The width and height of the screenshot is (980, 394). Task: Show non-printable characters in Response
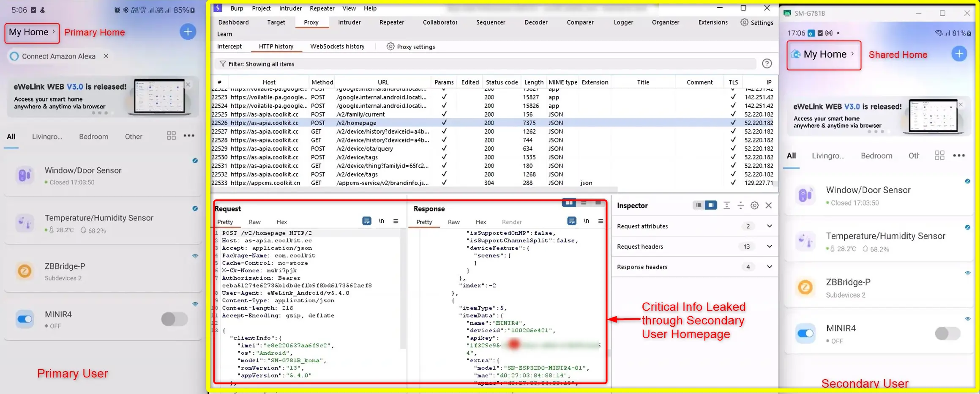[x=586, y=221]
